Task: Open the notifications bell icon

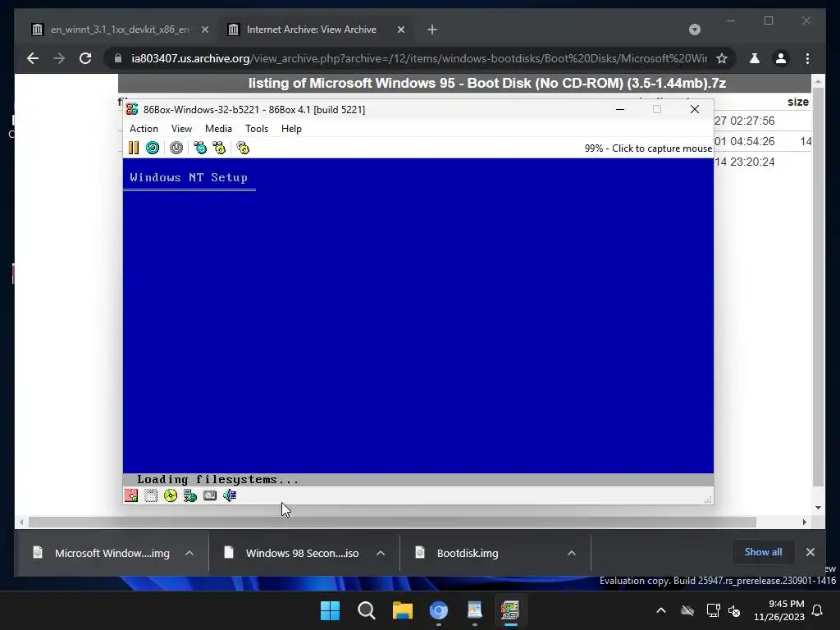Action: pyautogui.click(x=818, y=610)
